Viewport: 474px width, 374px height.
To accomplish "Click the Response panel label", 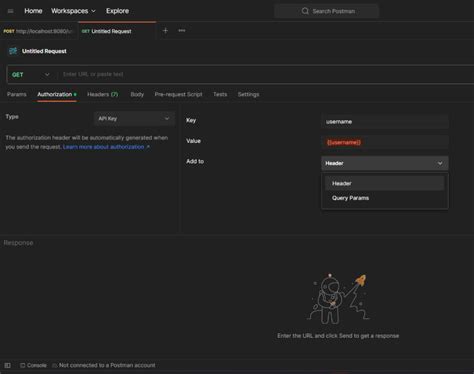I will pos(18,243).
